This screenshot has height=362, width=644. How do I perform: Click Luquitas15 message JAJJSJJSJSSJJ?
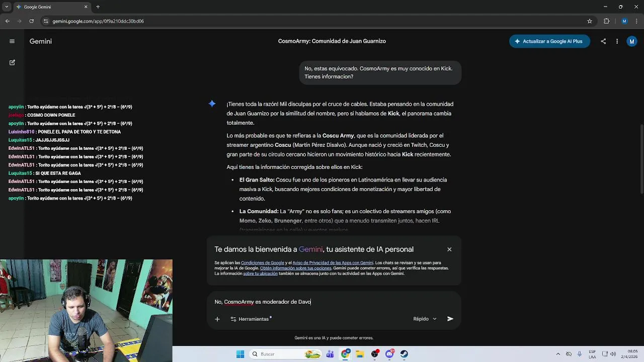coord(39,140)
